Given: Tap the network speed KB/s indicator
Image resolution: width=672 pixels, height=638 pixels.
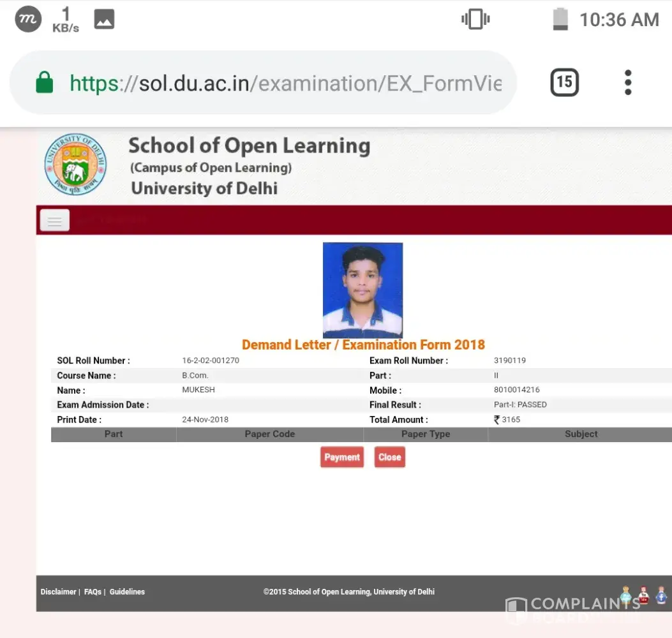Looking at the screenshot, I should click(x=66, y=20).
